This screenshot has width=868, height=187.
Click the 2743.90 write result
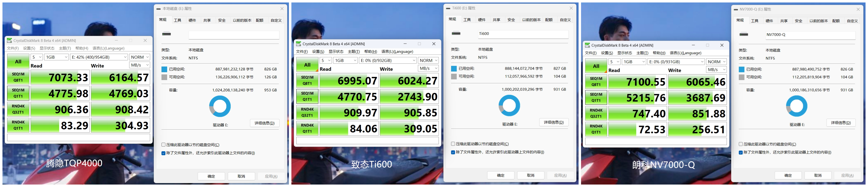pyautogui.click(x=409, y=97)
